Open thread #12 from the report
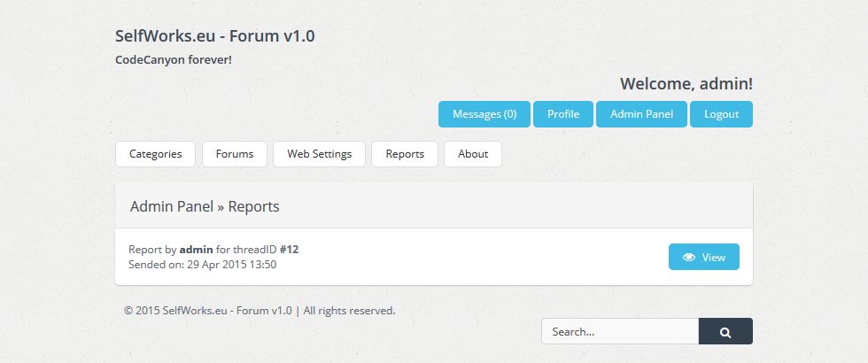Screen dimensions: 868x363 tap(301, 250)
